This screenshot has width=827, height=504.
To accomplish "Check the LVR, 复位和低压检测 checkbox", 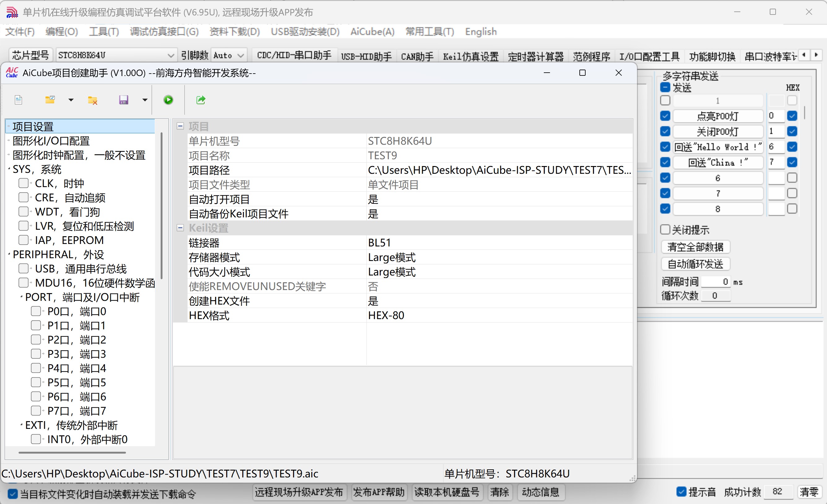I will [x=23, y=226].
